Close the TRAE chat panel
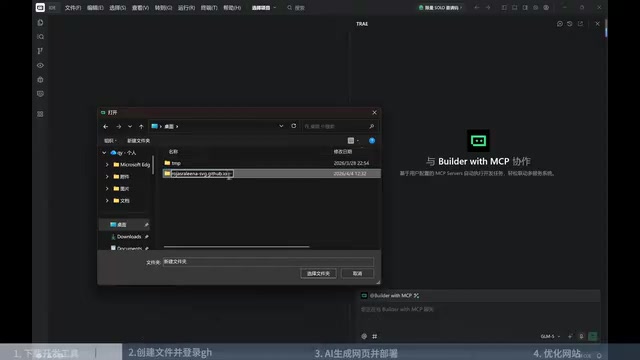 coord(598,24)
